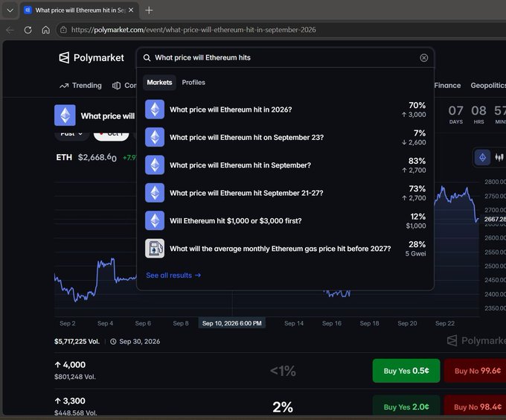The height and width of the screenshot is (420, 506).
Task: Switch to the Markets search tab
Action: [x=159, y=83]
